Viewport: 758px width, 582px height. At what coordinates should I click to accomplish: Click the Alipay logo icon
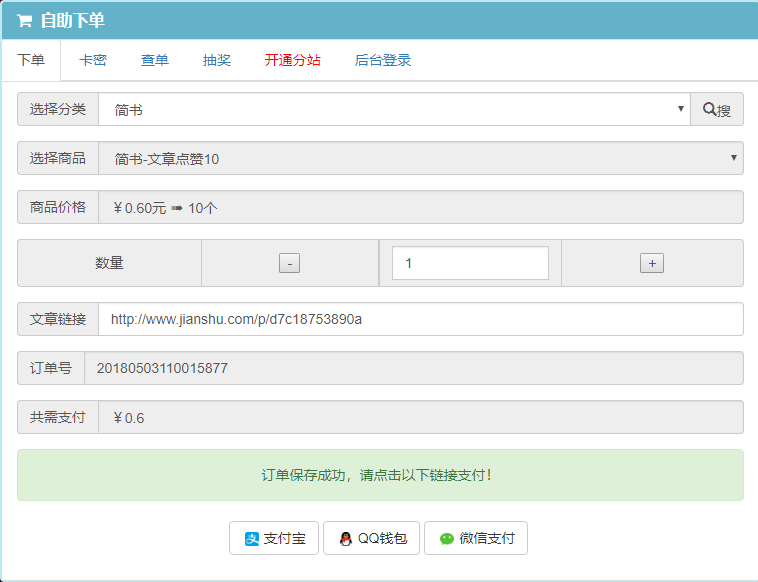(x=252, y=538)
